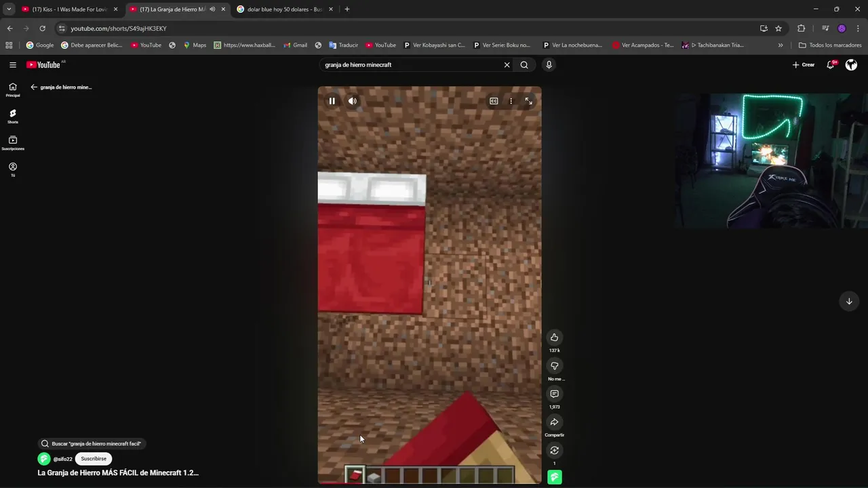Open the browser extensions puzzle icon

pyautogui.click(x=802, y=28)
